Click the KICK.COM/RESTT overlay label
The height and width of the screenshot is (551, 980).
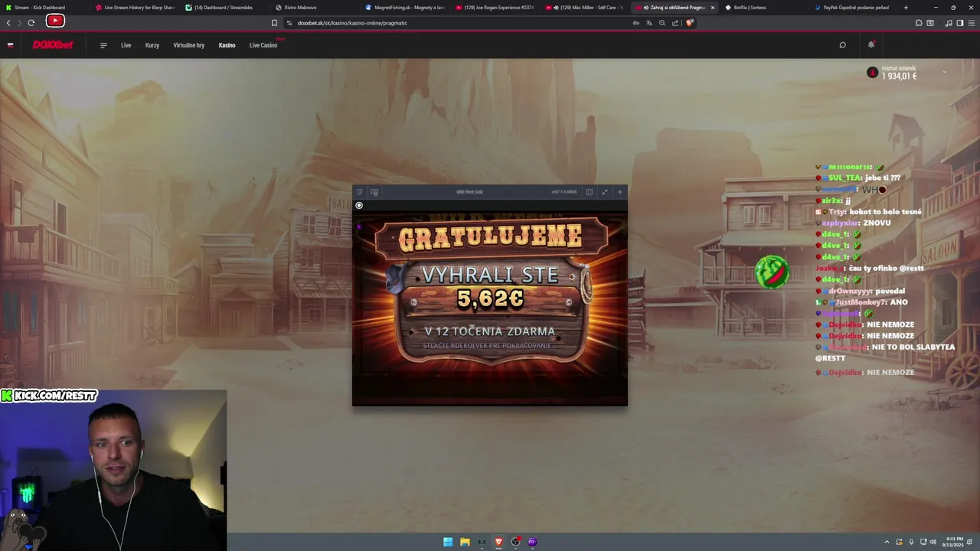[x=49, y=396]
